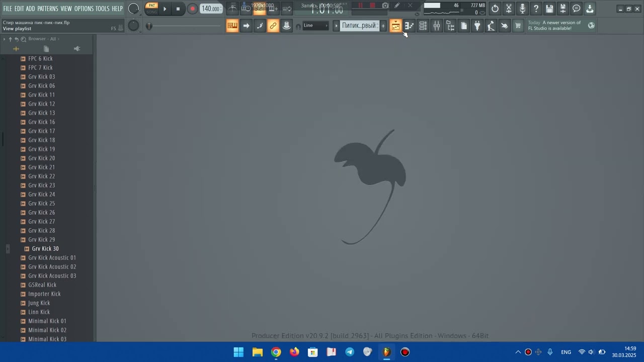
Task: Show the channel rack icon
Action: click(423, 26)
